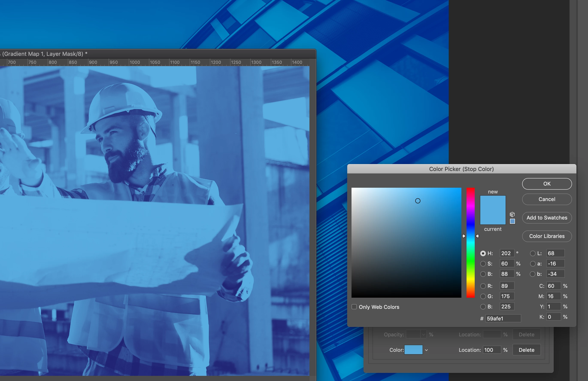The height and width of the screenshot is (381, 588).
Task: Select the H hue radio button
Action: click(483, 253)
